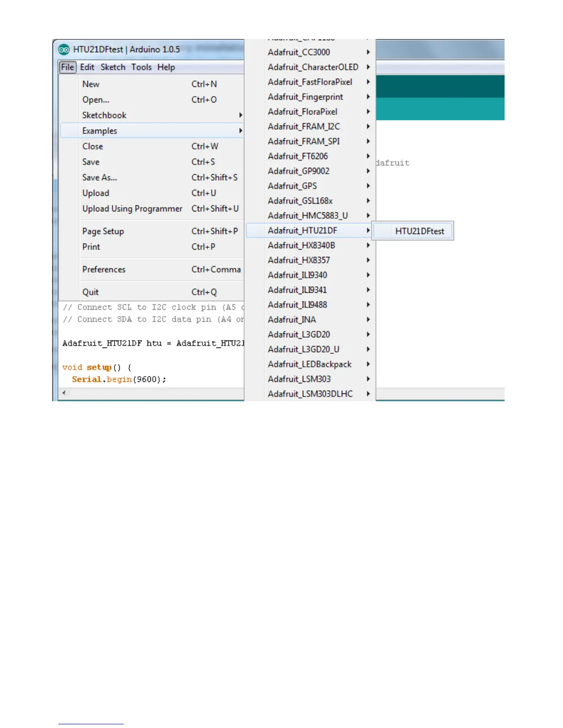The height and width of the screenshot is (728, 563).
Task: Click the Arduino logo in title bar
Action: click(64, 50)
